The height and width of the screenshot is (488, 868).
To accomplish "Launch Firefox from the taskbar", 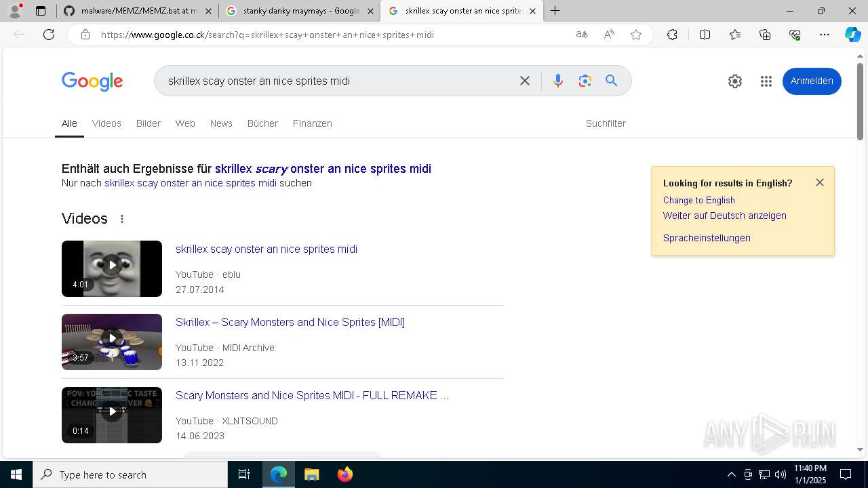I will click(345, 474).
